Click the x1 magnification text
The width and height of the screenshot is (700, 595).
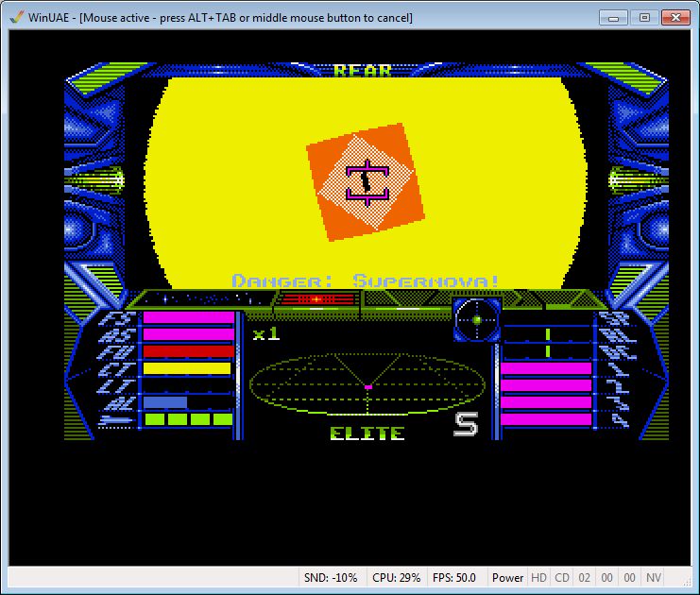click(266, 334)
